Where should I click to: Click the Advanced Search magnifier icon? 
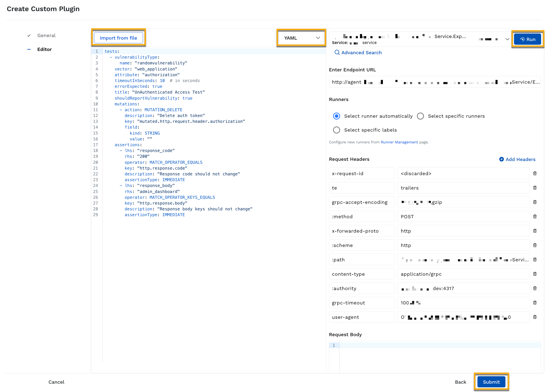pos(337,52)
